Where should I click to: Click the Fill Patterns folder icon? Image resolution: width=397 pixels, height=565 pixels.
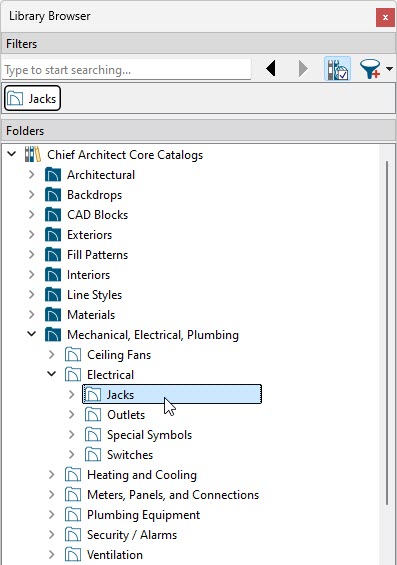tap(53, 255)
